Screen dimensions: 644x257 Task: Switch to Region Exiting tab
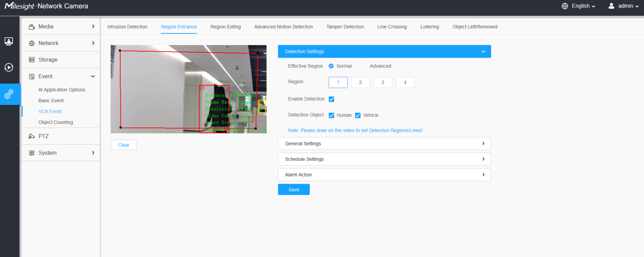pyautogui.click(x=225, y=27)
